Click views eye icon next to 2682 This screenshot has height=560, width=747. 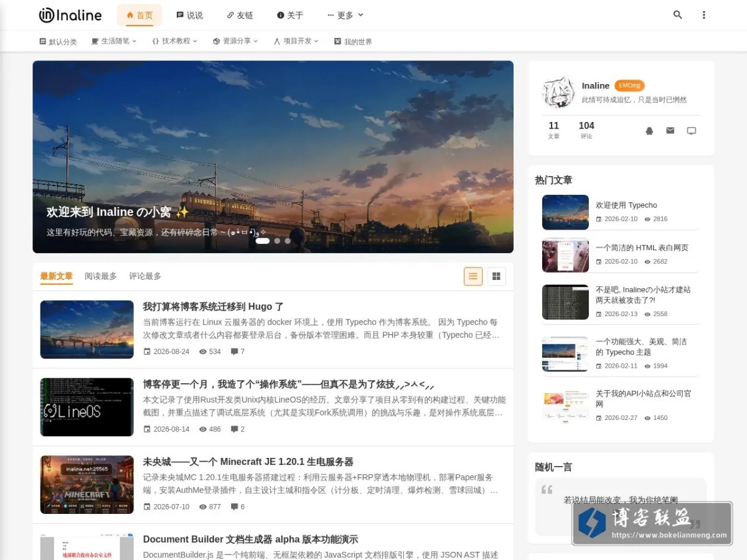pos(647,261)
